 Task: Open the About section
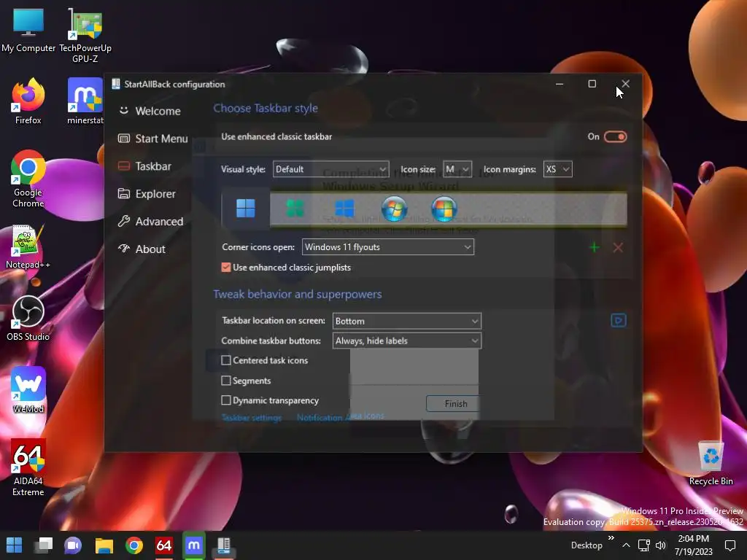click(142, 249)
